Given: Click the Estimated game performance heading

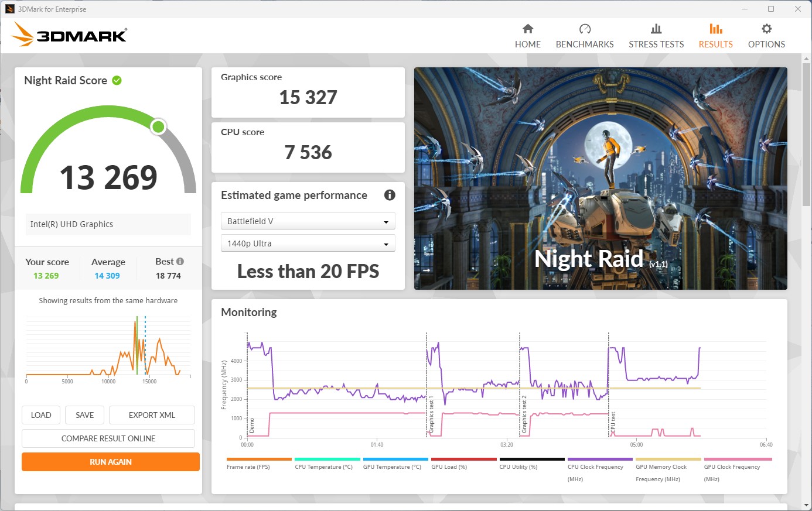Looking at the screenshot, I should click(x=294, y=195).
